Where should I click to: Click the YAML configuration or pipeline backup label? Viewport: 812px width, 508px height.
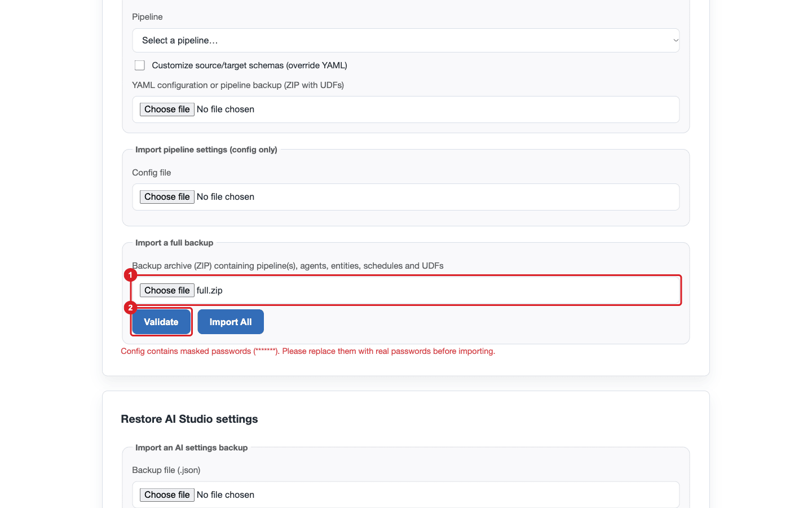[x=238, y=85]
